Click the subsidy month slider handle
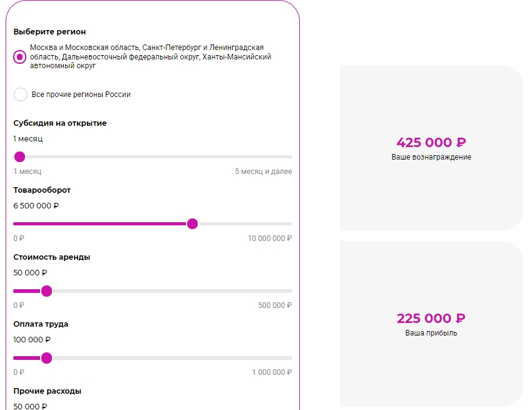This screenshot has height=410, width=532. point(19,157)
